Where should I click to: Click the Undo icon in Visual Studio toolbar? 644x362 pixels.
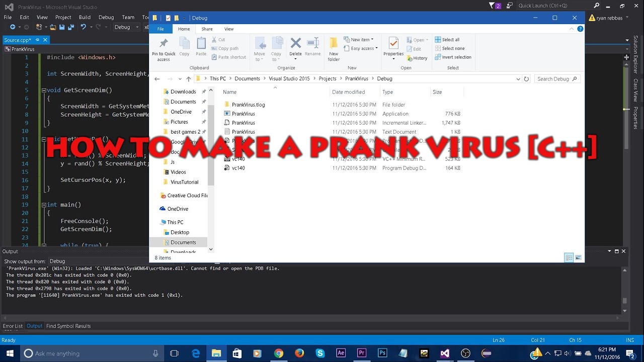[x=84, y=27]
